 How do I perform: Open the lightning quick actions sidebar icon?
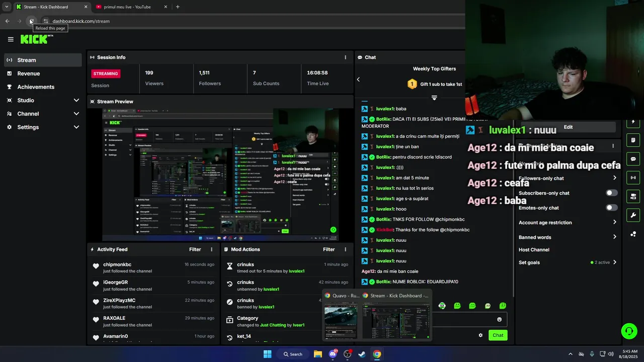click(x=633, y=122)
